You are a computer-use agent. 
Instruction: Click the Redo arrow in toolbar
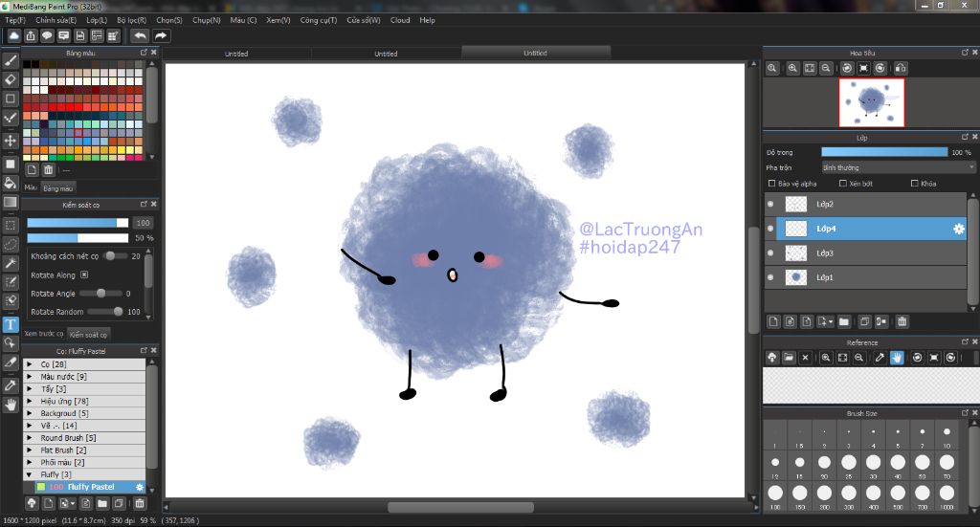click(x=161, y=35)
